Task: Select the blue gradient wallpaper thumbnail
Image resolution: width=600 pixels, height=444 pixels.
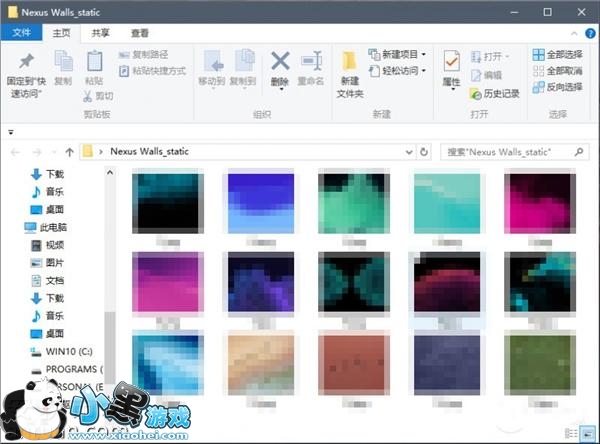Action: [x=261, y=203]
